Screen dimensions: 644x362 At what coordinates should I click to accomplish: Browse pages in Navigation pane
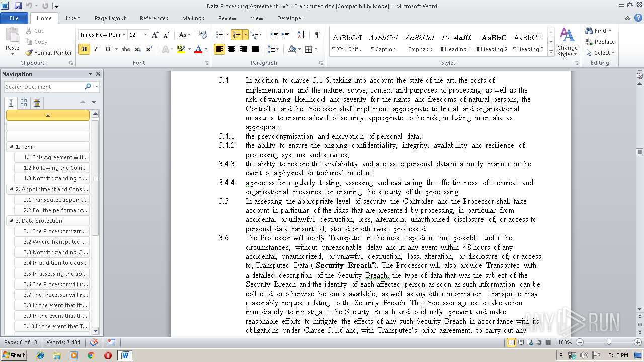[x=24, y=103]
